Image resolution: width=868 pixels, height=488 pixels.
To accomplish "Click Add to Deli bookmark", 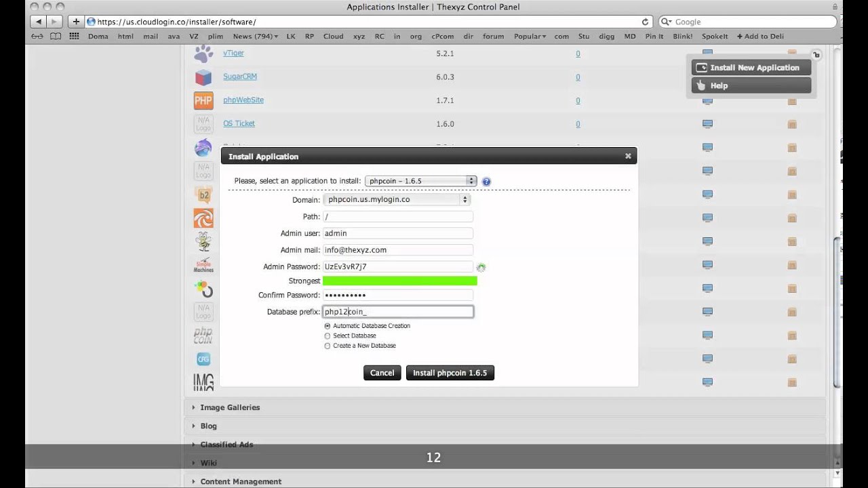I will [x=760, y=37].
